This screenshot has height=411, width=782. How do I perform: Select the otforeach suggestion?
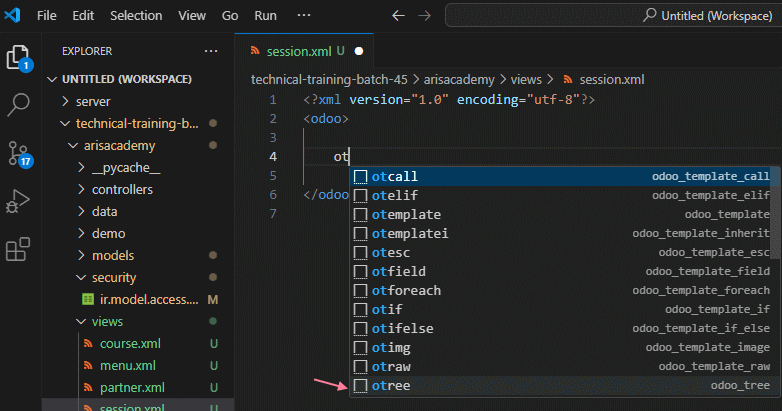[x=562, y=290]
